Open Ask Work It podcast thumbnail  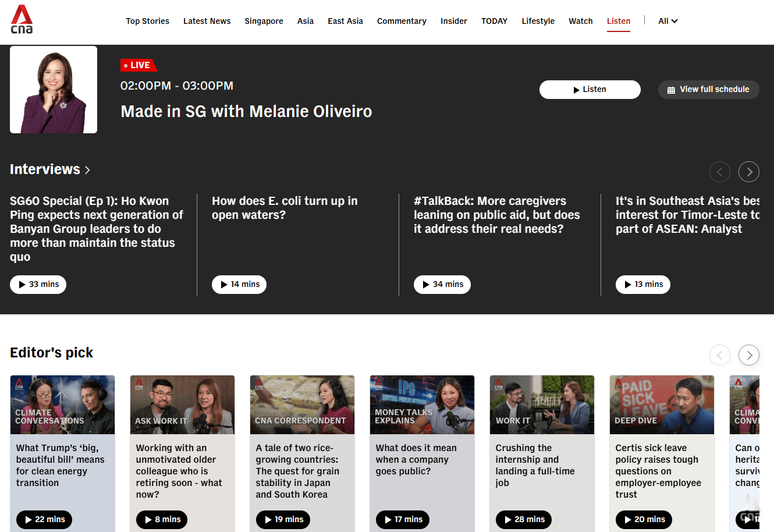(182, 405)
